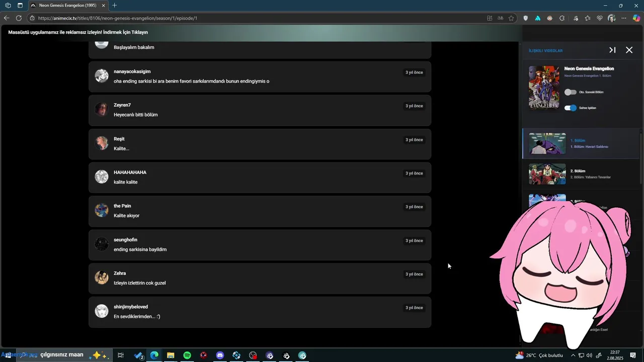Click the '3 yıl önce' timestamp on Zehra's comment
644x362 pixels.
pos(414,274)
